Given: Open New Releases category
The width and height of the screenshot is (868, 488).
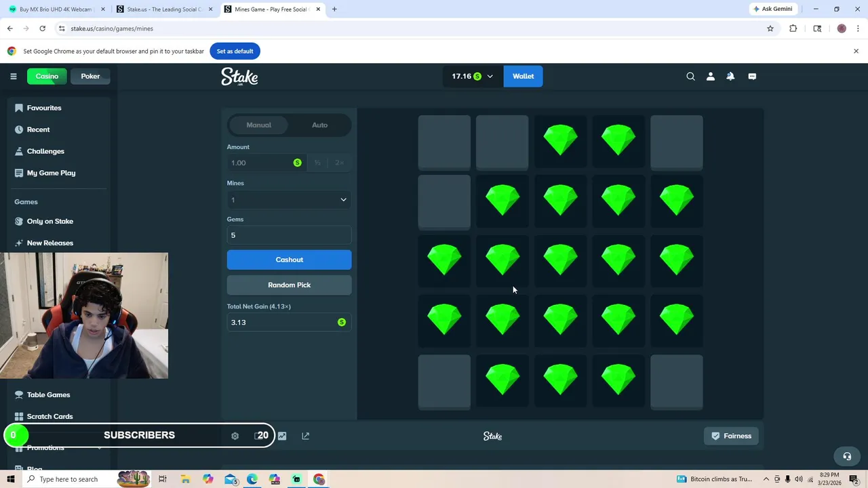Looking at the screenshot, I should tap(50, 243).
